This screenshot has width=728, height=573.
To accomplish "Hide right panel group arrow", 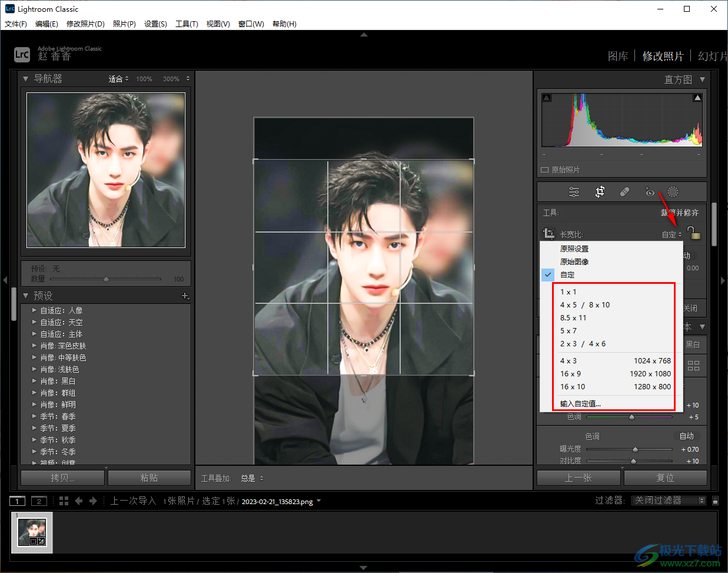I will 723,280.
